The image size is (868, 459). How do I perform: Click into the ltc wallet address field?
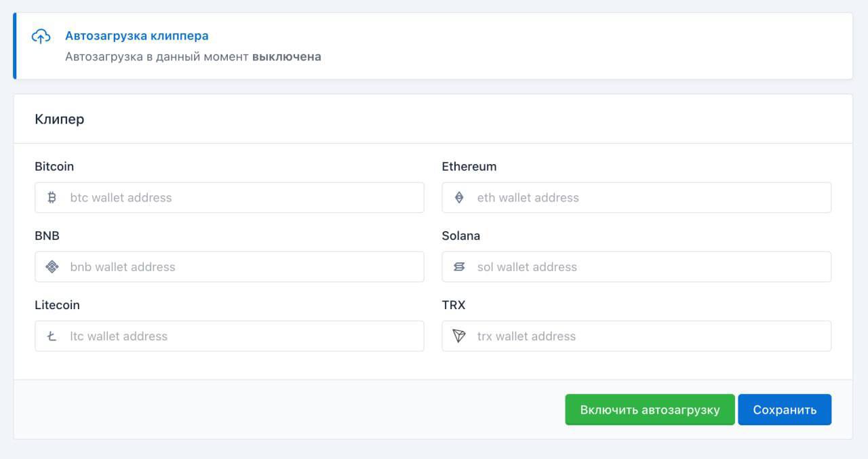click(244, 336)
